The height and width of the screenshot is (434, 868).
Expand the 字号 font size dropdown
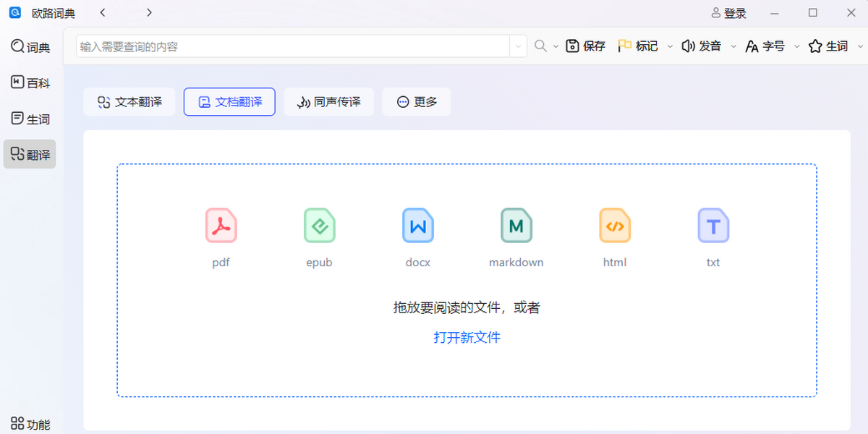tap(797, 46)
